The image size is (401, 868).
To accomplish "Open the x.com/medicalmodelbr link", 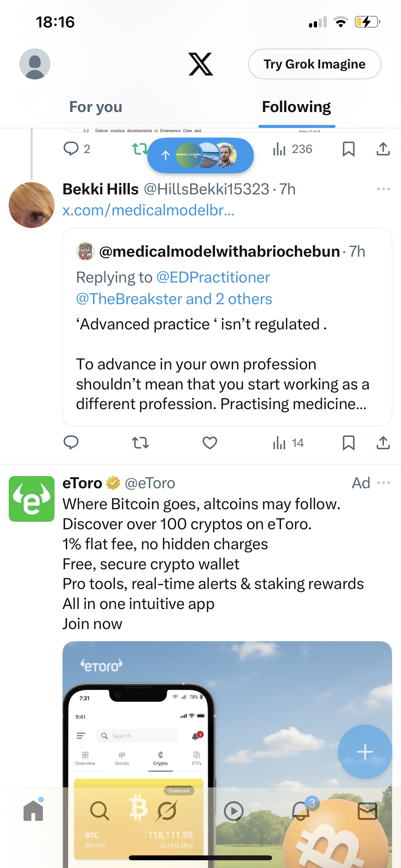I will tap(148, 210).
